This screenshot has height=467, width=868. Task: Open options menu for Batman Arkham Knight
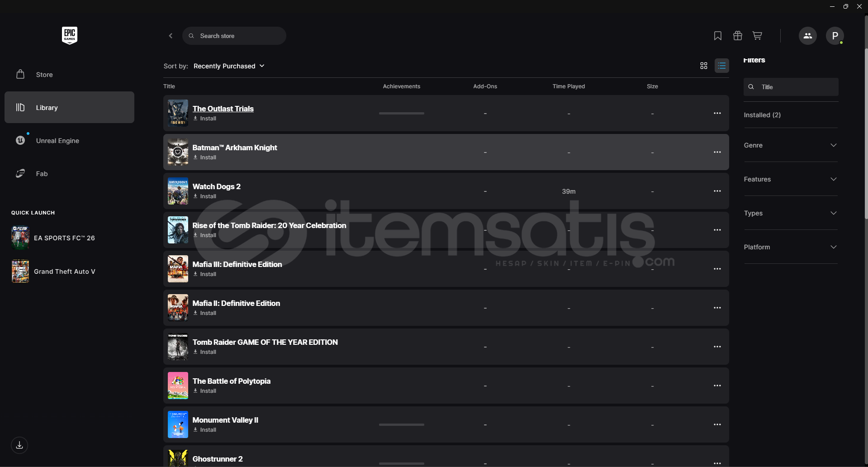717,152
